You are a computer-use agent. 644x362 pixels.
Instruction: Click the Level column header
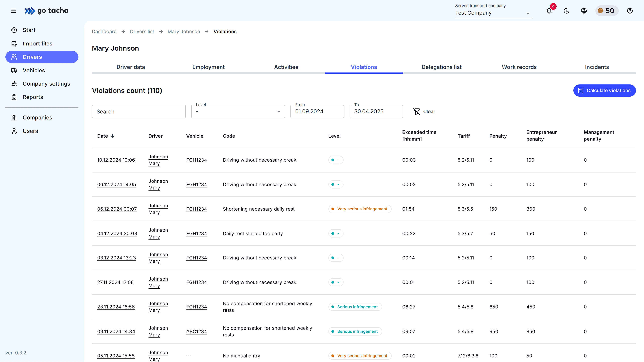(334, 136)
